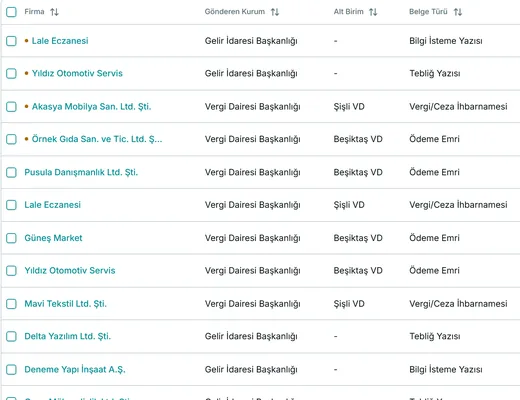
Task: Click Beşiktaş VD in Güneş Market row
Action: (358, 238)
